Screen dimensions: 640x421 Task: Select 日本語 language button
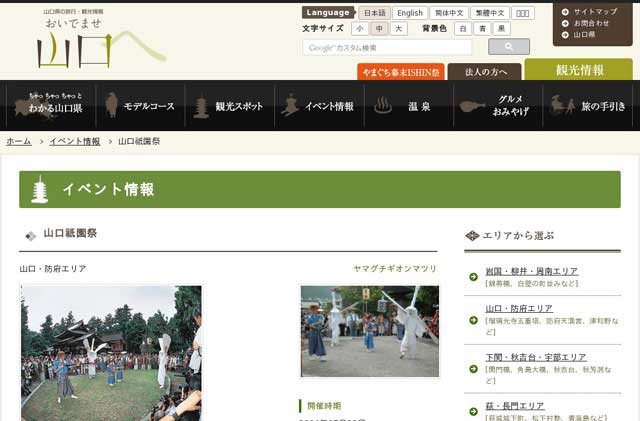coord(374,13)
